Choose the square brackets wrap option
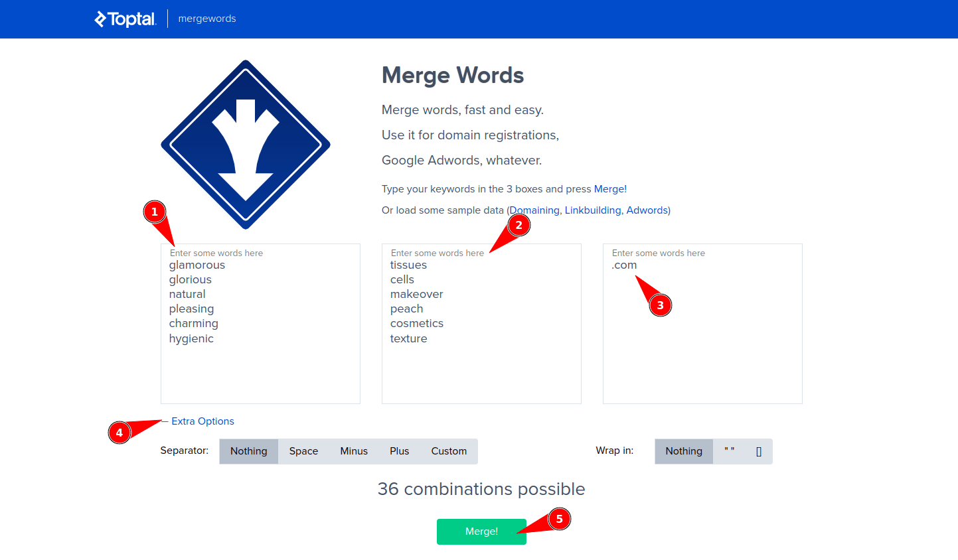The height and width of the screenshot is (560, 958). tap(759, 451)
